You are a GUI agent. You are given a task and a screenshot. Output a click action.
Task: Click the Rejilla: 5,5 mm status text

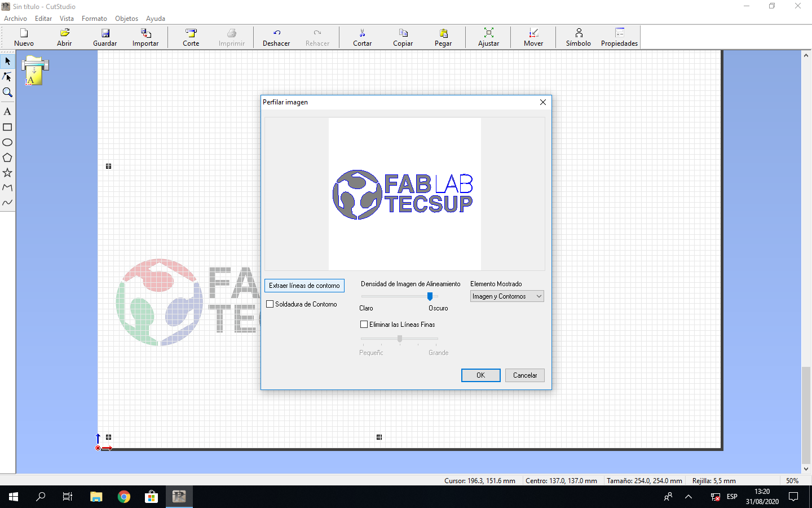[x=714, y=481]
